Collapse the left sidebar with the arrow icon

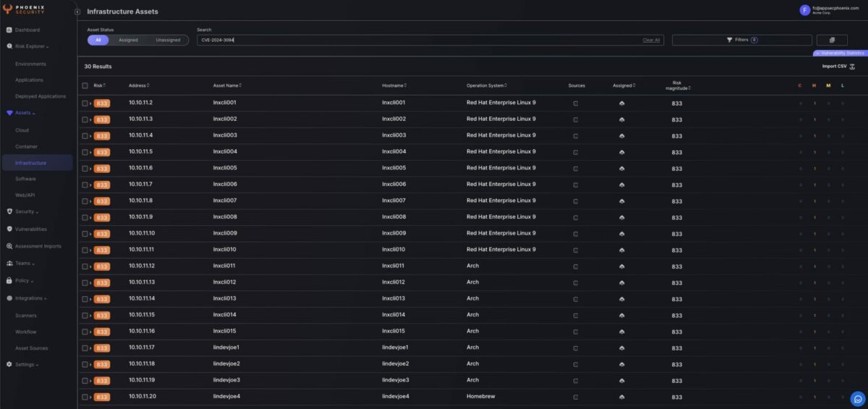pyautogui.click(x=77, y=12)
